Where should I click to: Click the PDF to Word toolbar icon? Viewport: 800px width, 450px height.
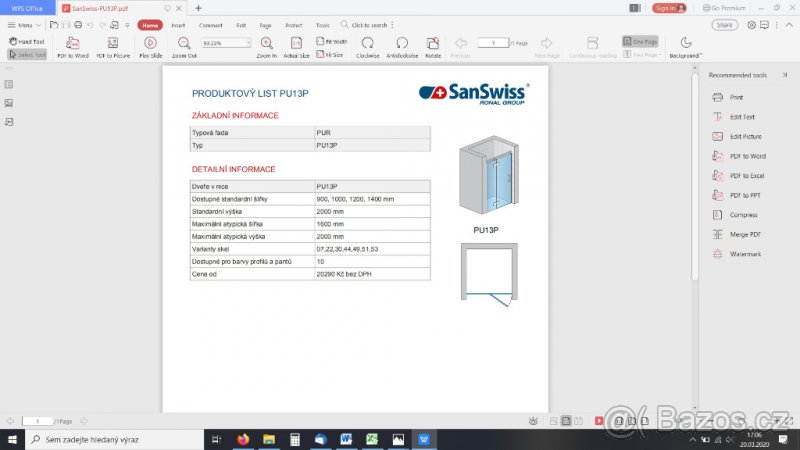click(x=72, y=43)
